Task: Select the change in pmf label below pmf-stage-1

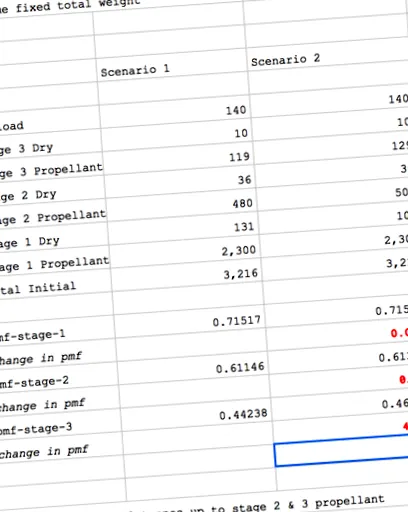Action: point(40,358)
